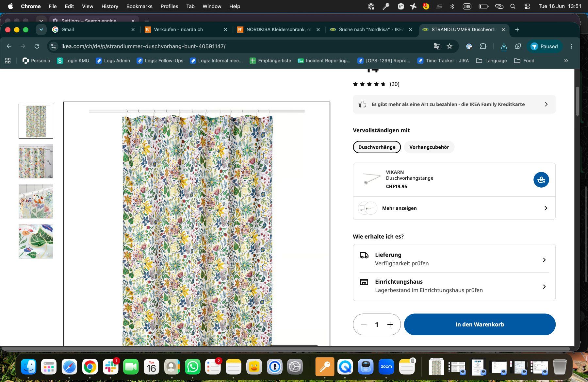588x382 pixels.
Task: Click the VIKARN product name
Action: coord(395,172)
